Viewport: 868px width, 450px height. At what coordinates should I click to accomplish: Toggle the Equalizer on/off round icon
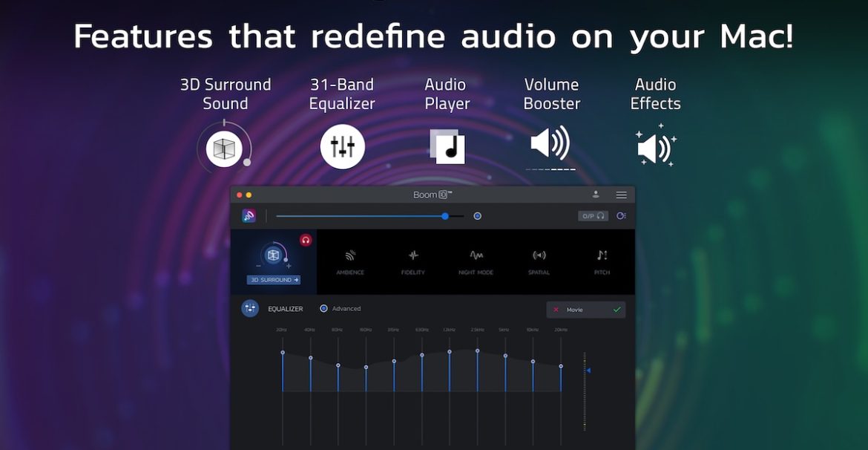[250, 309]
